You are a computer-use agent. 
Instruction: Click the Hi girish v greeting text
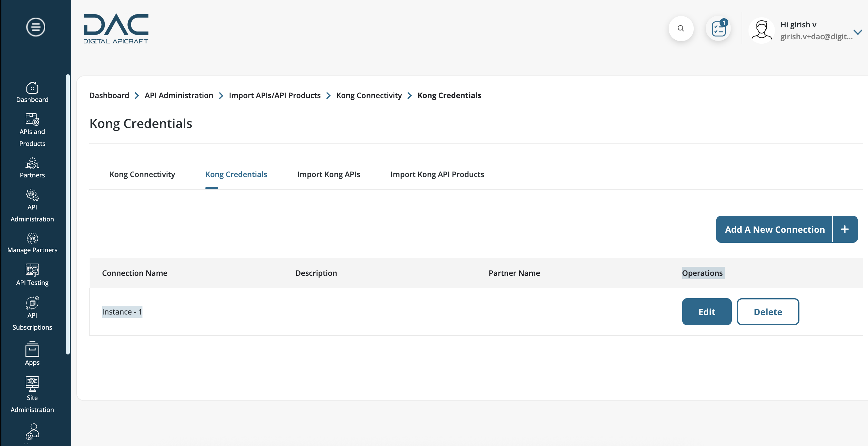[798, 25]
